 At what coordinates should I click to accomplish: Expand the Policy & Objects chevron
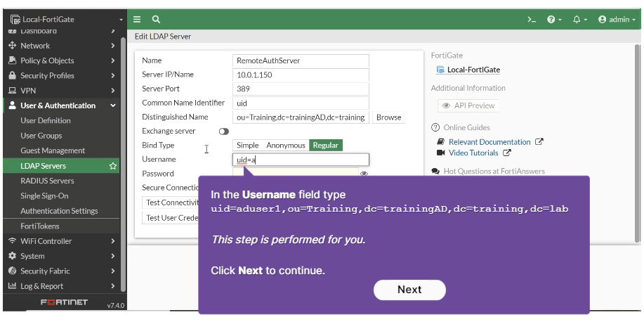tap(113, 60)
